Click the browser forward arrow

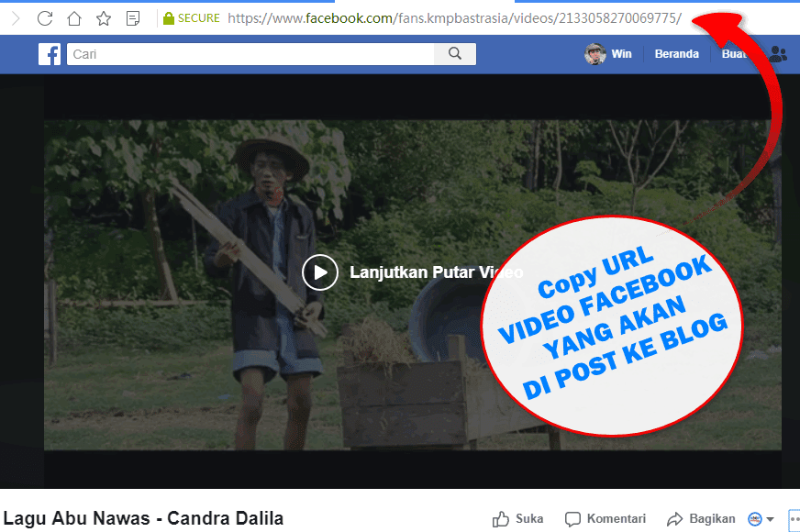[x=16, y=19]
